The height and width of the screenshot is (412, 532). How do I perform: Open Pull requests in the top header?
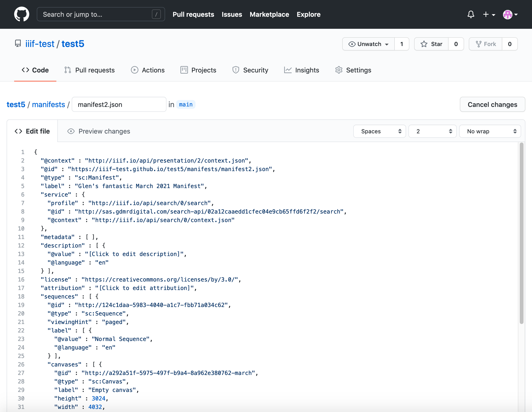tap(193, 14)
